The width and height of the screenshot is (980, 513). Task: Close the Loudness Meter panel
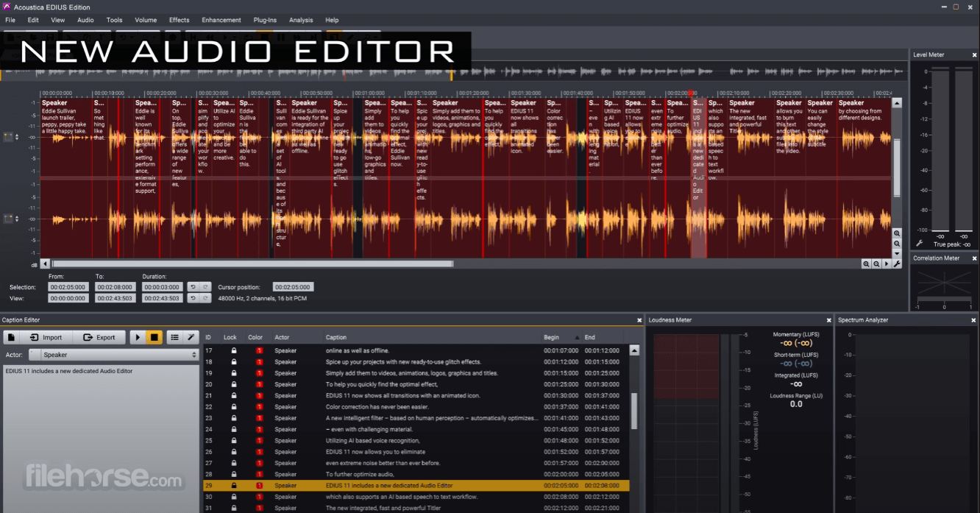coord(828,320)
